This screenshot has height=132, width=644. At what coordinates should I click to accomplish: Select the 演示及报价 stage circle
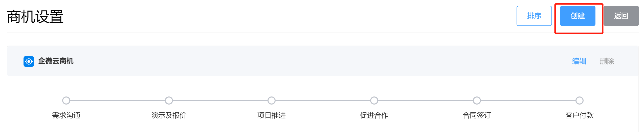point(169,101)
